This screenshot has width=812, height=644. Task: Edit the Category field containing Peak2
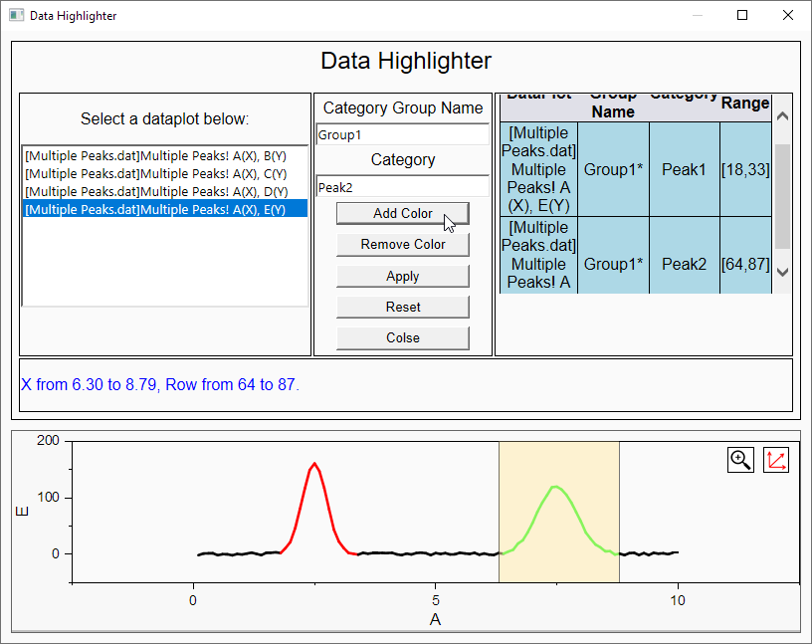402,186
